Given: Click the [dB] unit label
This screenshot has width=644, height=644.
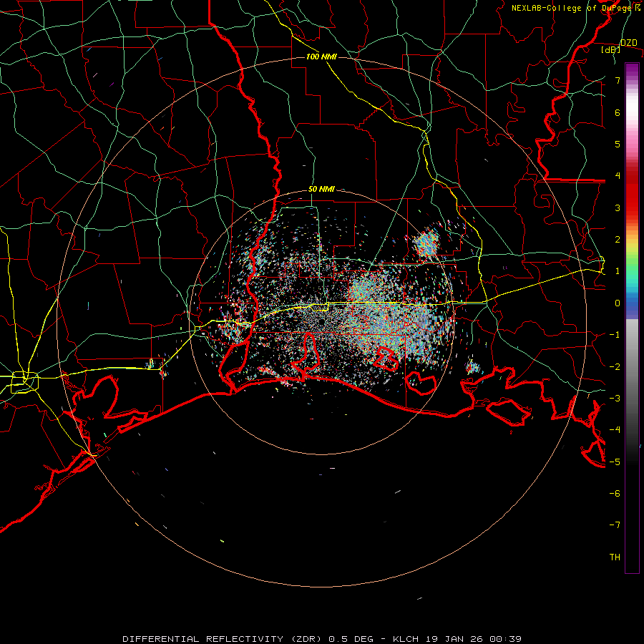Looking at the screenshot, I should (611, 49).
